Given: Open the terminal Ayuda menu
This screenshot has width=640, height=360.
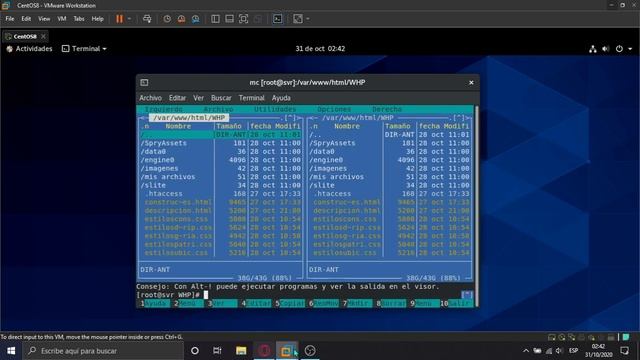Looking at the screenshot, I should click(x=281, y=98).
